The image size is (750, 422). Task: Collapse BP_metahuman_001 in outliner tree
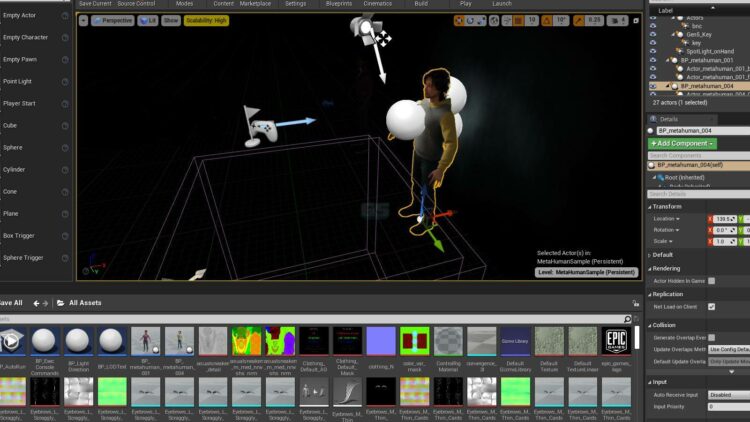pyautogui.click(x=667, y=60)
